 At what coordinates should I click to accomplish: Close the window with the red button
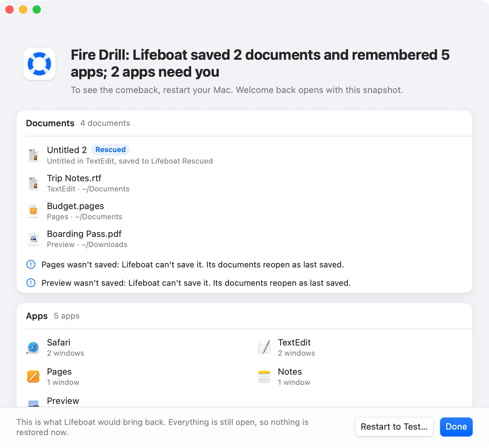[10, 10]
